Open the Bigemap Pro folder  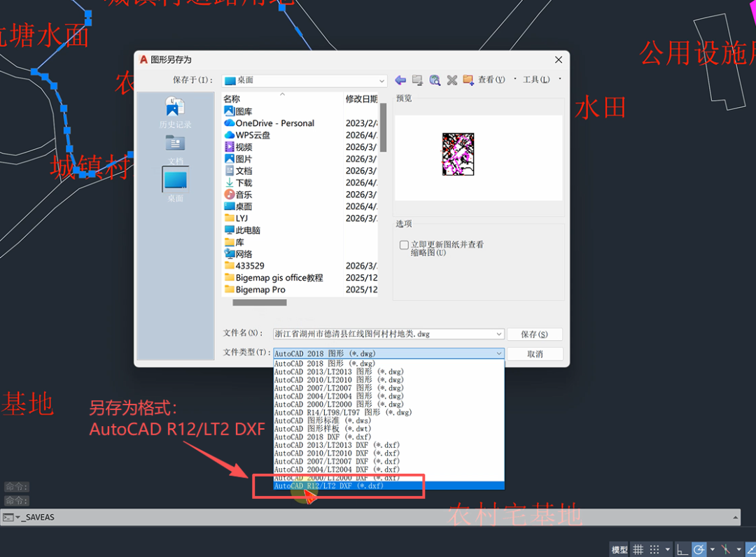(x=255, y=290)
